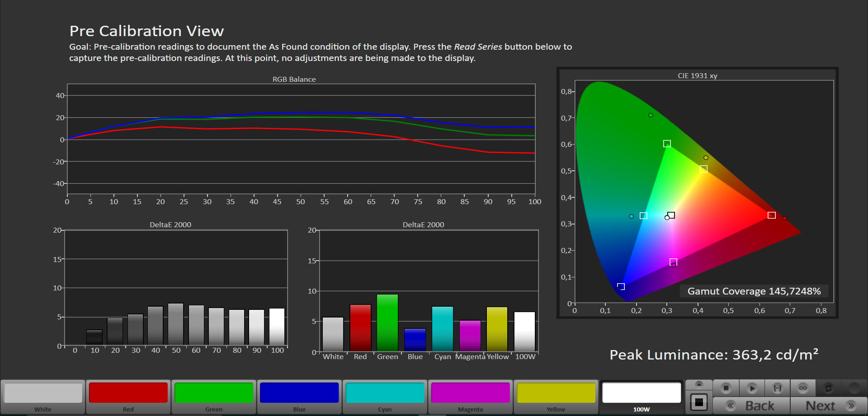
Task: Click the Read Series bracket icon
Action: click(x=777, y=388)
